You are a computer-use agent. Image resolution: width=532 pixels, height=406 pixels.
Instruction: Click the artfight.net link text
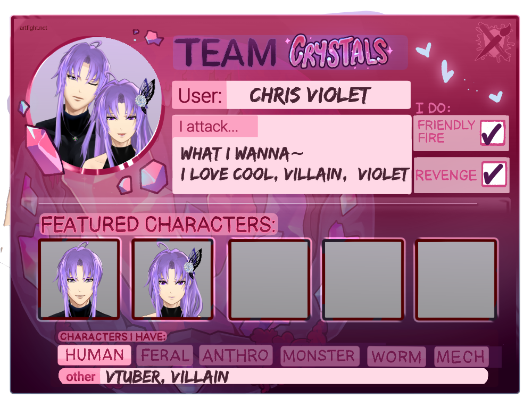pyautogui.click(x=33, y=28)
